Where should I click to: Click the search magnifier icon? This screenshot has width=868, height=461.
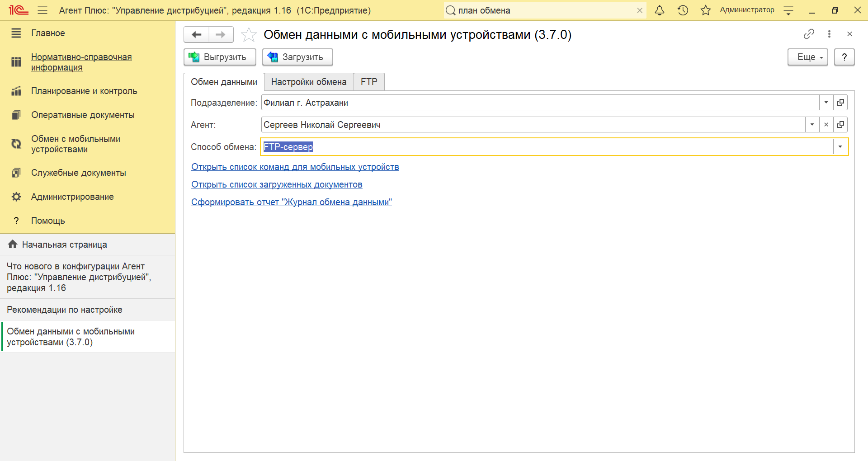pos(451,10)
